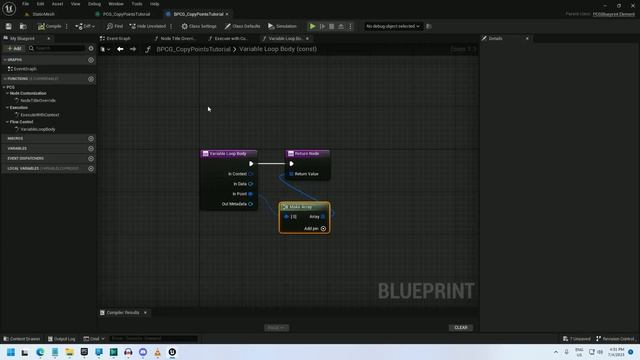
Task: Click BPCG_CopyPointsTutorial breadcrumb
Action: (193, 49)
